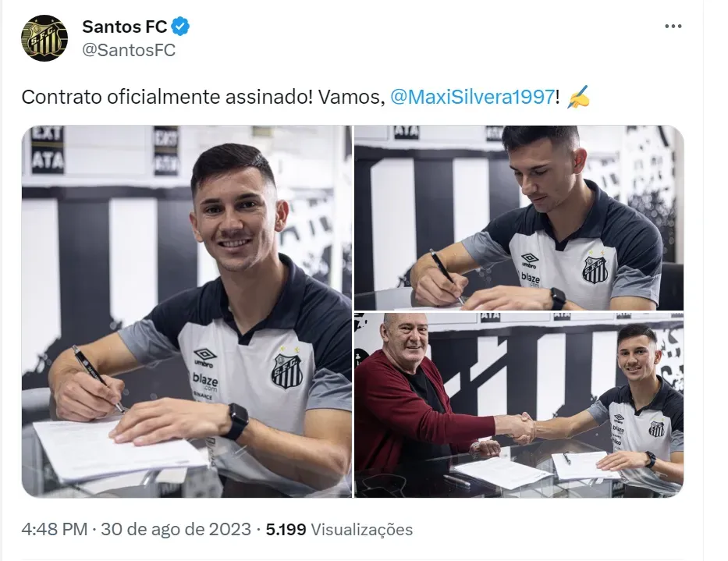728x561 pixels.
Task: Open the @SantosFC handle link
Action: click(x=129, y=50)
